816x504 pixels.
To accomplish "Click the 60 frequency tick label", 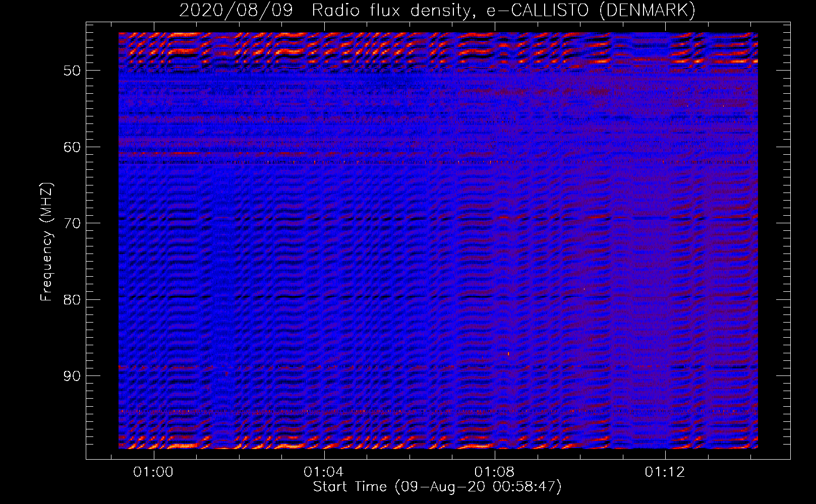I will [72, 147].
